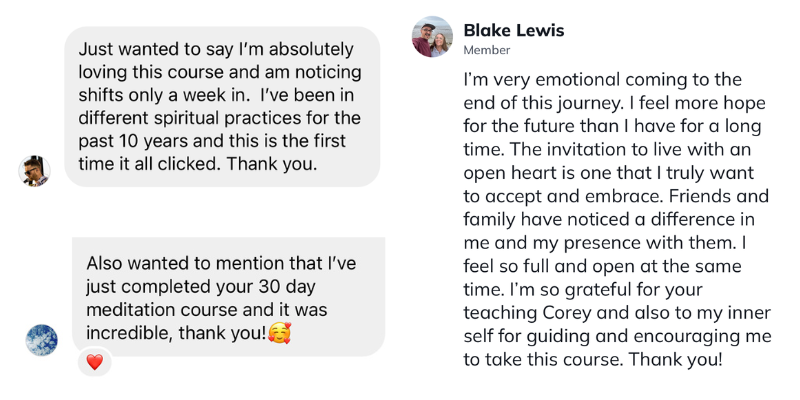800x400 pixels.
Task: Click Blake Lewis's testimonial paragraph
Action: click(x=612, y=217)
